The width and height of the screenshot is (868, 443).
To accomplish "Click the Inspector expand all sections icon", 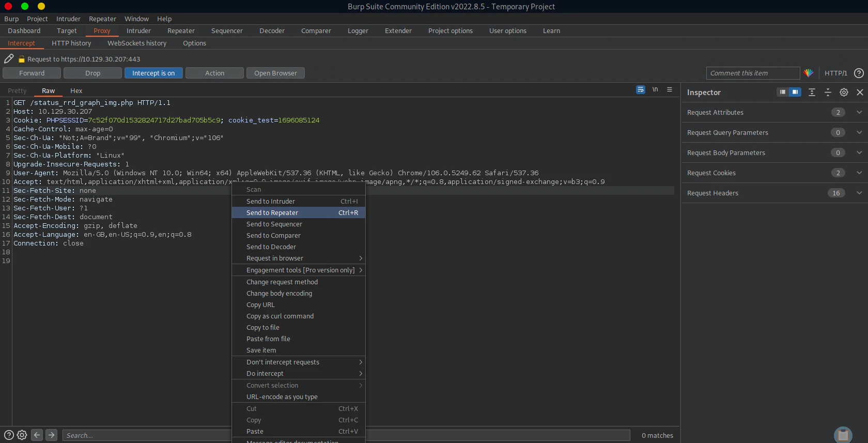I will 812,93.
